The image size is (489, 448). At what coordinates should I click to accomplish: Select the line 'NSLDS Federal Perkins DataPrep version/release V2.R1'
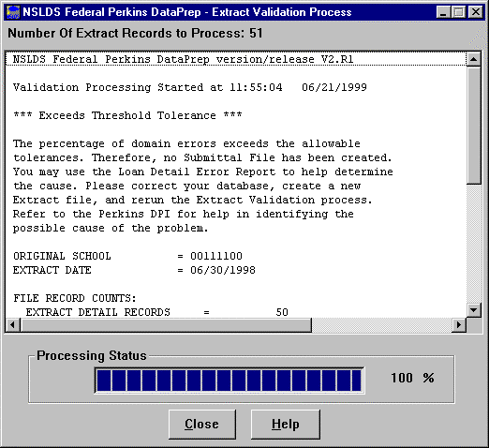click(x=236, y=59)
